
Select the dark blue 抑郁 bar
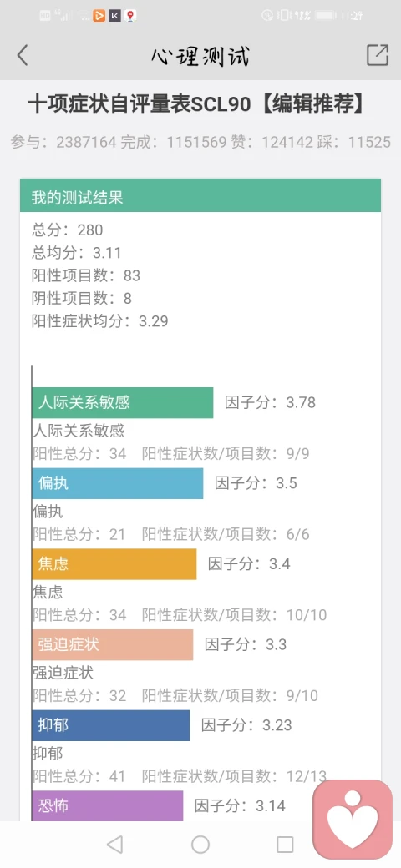coord(111,725)
